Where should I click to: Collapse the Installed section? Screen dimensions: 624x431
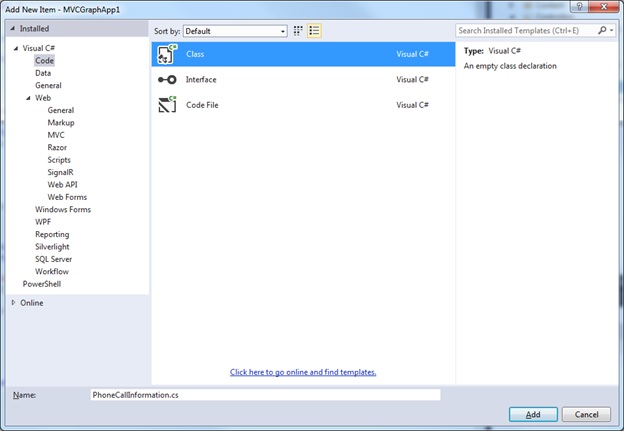tap(12, 29)
